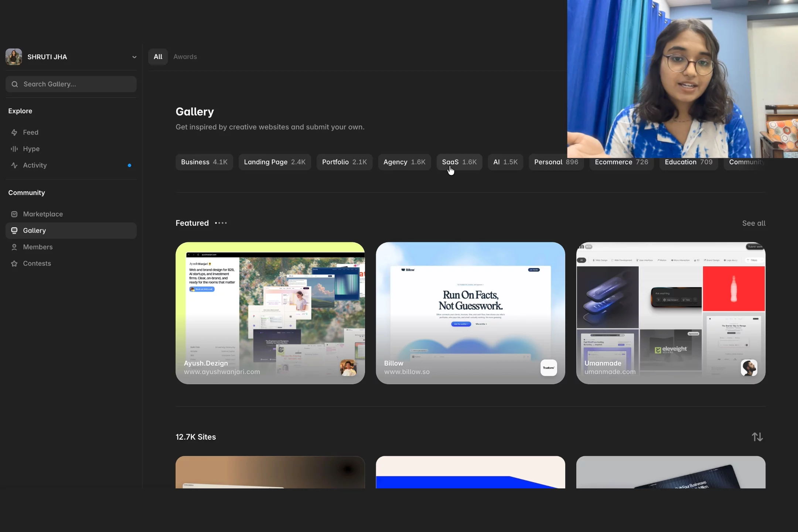Switch to the Awards tab
Viewport: 798px width, 532px height.
(x=185, y=57)
